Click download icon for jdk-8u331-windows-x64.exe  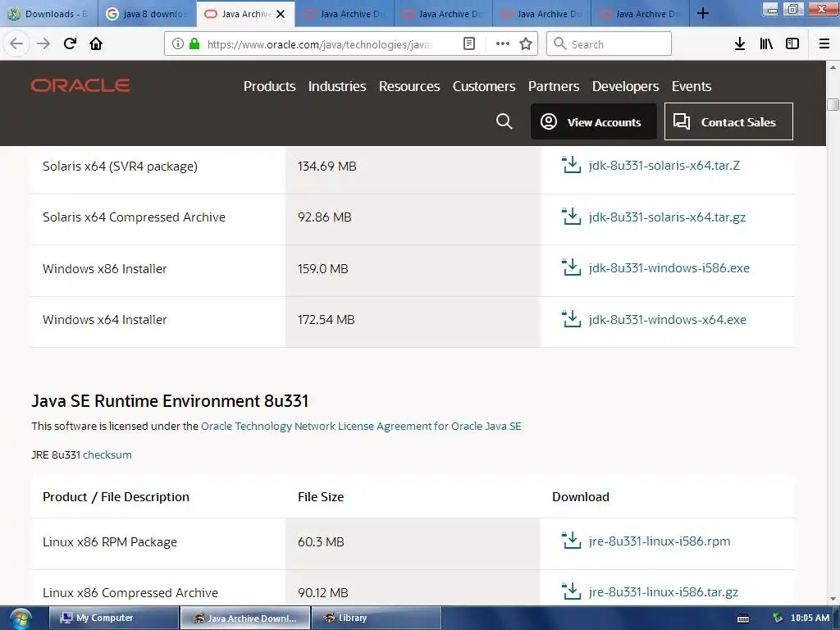(x=571, y=319)
